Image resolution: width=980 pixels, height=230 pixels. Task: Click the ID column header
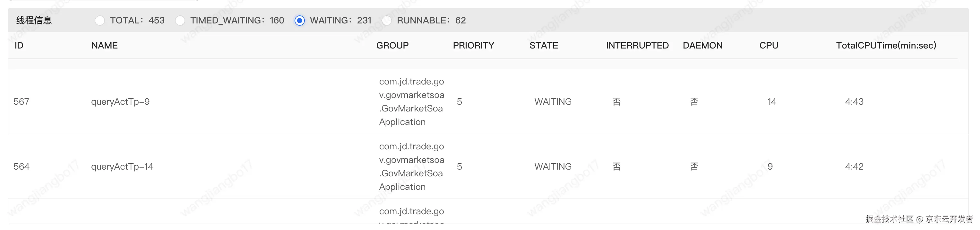pos(19,45)
